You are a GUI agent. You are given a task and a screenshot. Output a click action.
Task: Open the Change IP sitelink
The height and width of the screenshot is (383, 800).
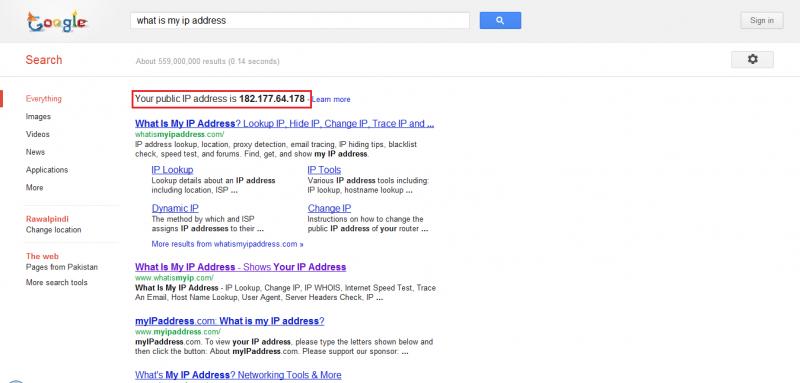pyautogui.click(x=329, y=208)
